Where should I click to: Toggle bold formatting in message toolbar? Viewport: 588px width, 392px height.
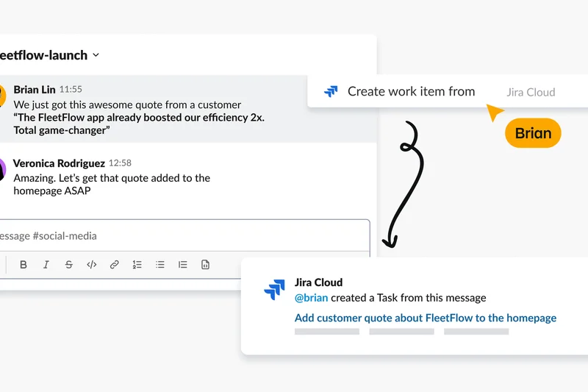point(24,265)
